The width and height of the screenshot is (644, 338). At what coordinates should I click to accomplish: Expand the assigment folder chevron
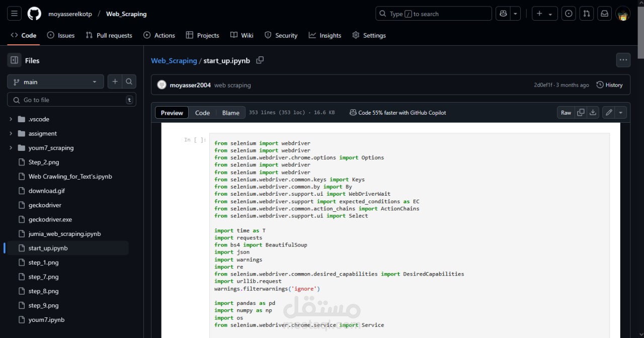11,133
